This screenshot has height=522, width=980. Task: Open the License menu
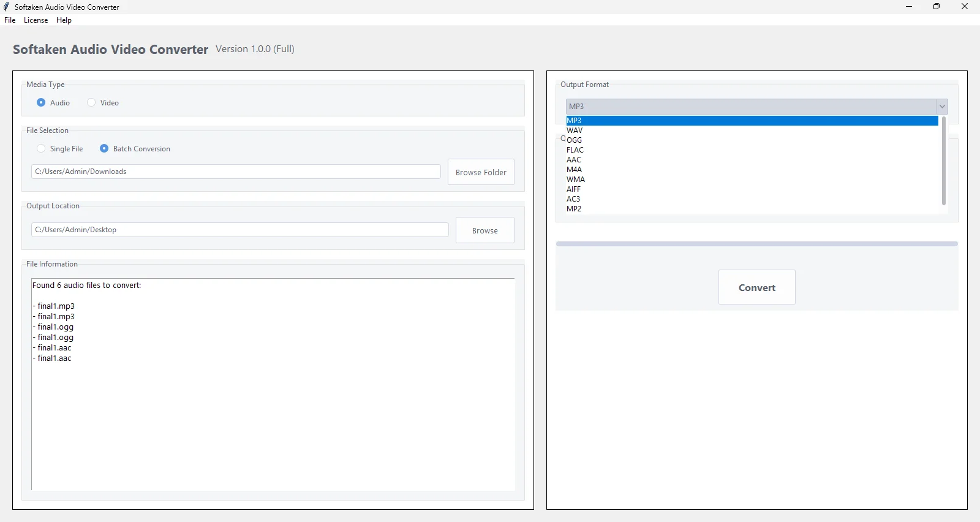tap(36, 20)
